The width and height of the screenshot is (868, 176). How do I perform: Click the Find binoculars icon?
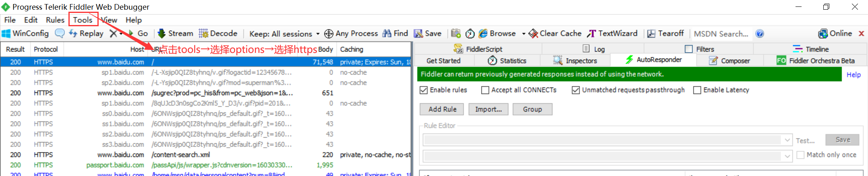pos(387,34)
